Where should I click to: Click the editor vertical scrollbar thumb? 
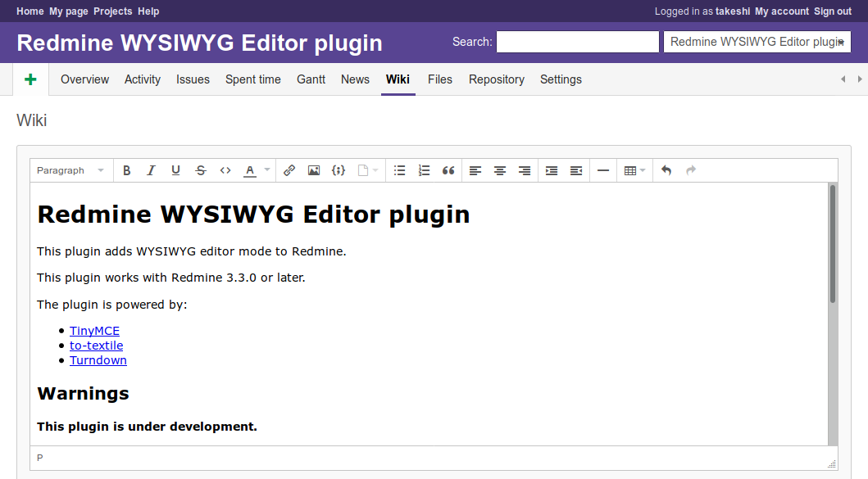(833, 243)
